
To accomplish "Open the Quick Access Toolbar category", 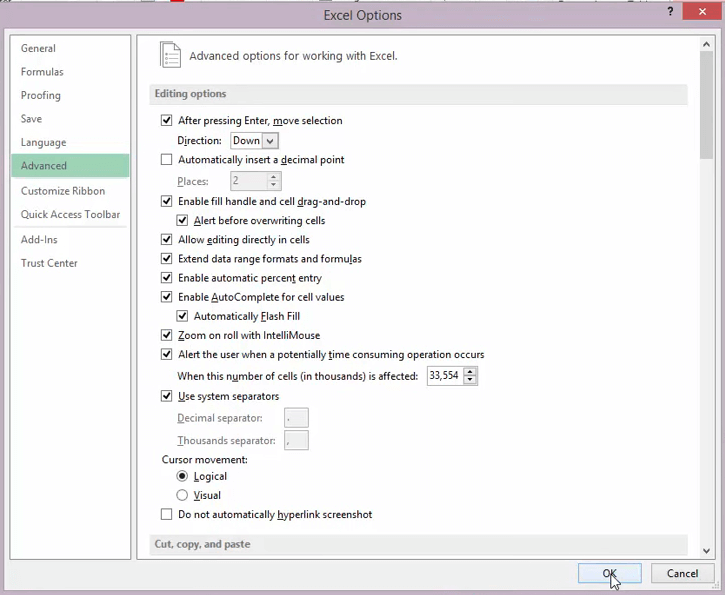I will [70, 215].
